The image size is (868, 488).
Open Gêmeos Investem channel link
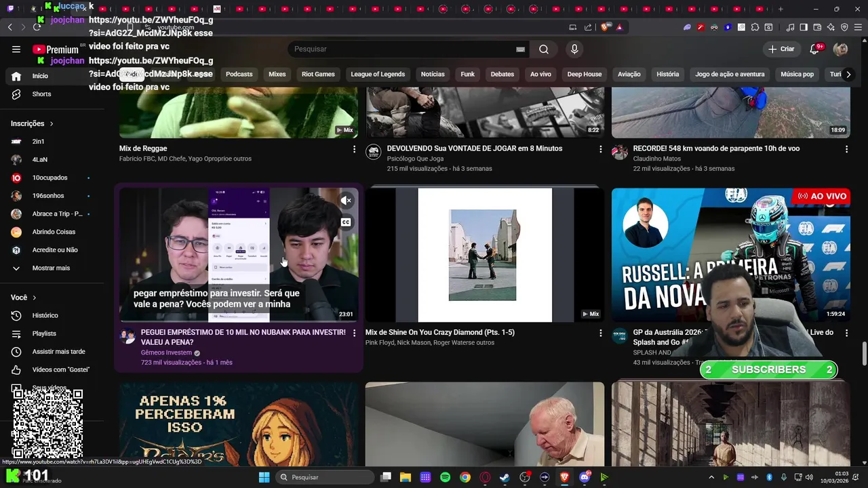pyautogui.click(x=166, y=353)
